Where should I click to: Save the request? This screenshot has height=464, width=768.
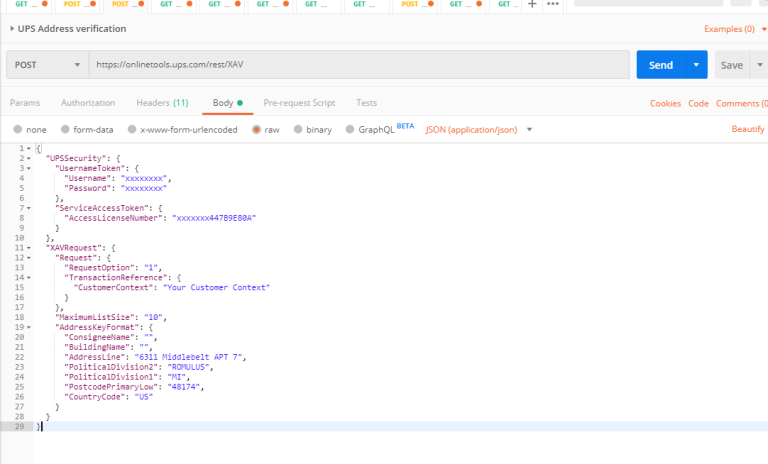pos(732,65)
